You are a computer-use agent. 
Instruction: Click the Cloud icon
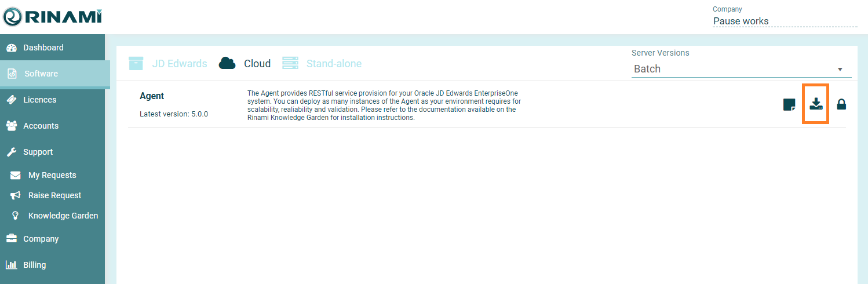[227, 63]
